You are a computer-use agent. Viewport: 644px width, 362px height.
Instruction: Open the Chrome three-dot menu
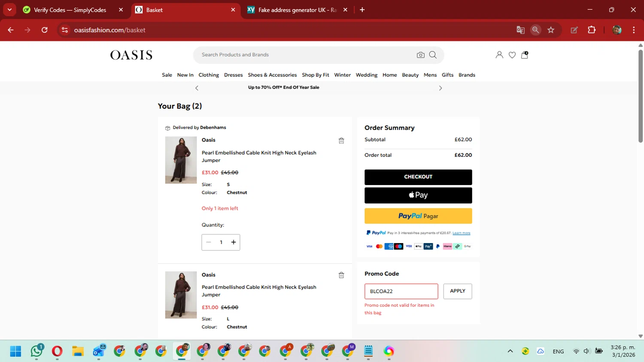634,30
